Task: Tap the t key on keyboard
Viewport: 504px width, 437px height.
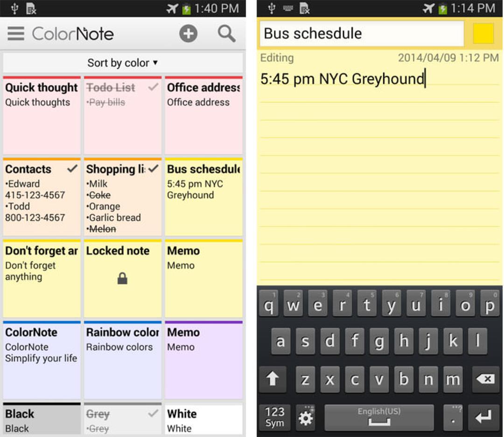Action: click(x=367, y=304)
